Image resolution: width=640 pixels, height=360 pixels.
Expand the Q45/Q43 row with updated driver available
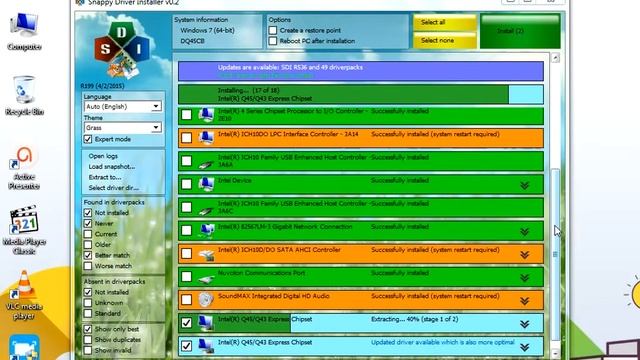[524, 348]
